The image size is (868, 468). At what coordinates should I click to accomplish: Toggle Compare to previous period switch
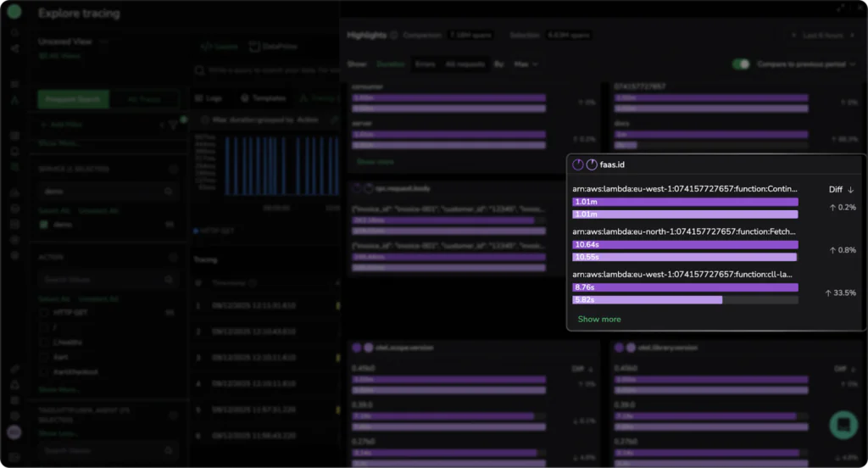[x=742, y=64]
